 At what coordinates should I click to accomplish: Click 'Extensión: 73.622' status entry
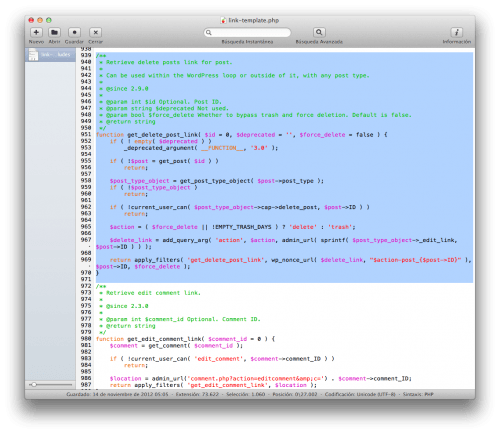click(197, 394)
